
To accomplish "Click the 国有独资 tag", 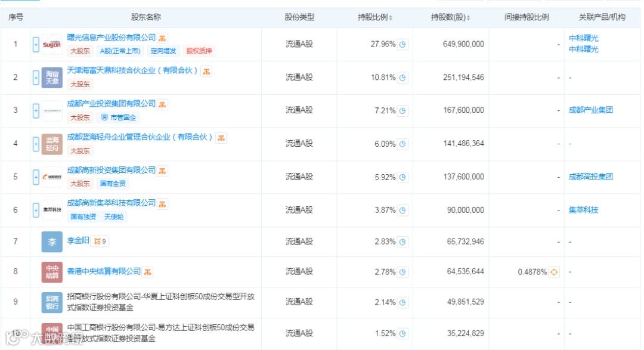I will [83, 217].
